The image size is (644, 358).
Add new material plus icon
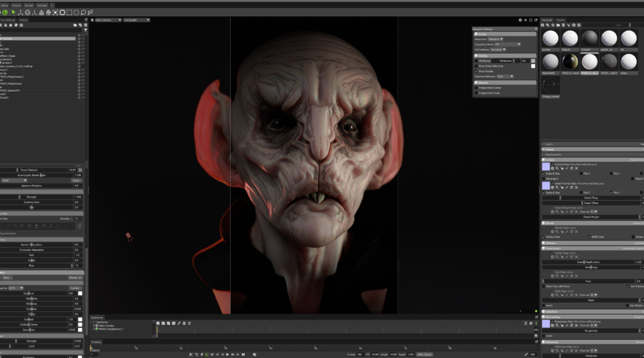[x=543, y=25]
